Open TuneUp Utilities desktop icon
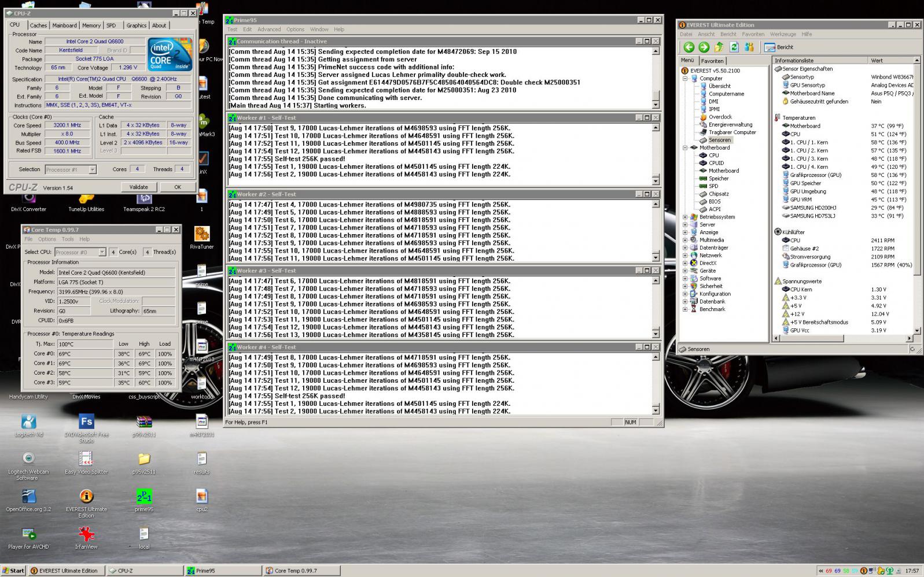 click(x=86, y=201)
